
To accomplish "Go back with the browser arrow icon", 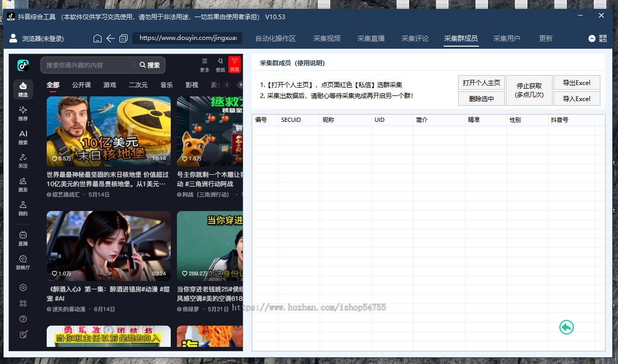I will click(111, 38).
